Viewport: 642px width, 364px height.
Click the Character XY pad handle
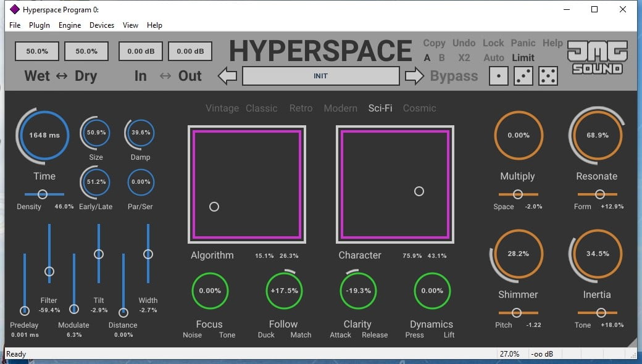coord(419,191)
